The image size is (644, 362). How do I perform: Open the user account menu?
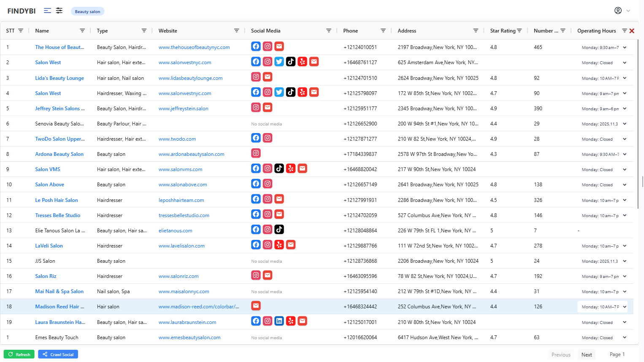(x=622, y=11)
